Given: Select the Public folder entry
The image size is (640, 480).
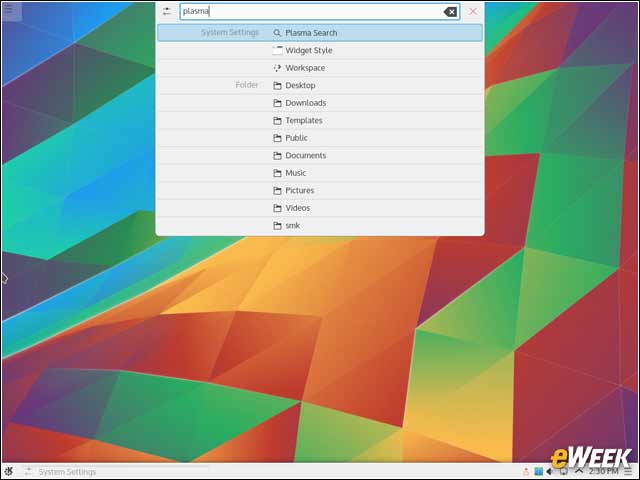Looking at the screenshot, I should click(320, 138).
